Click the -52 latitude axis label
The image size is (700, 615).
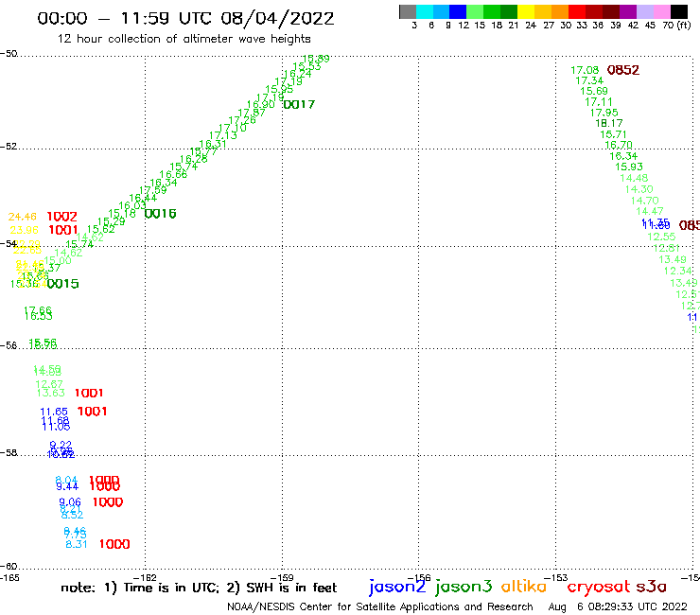pos(9,147)
